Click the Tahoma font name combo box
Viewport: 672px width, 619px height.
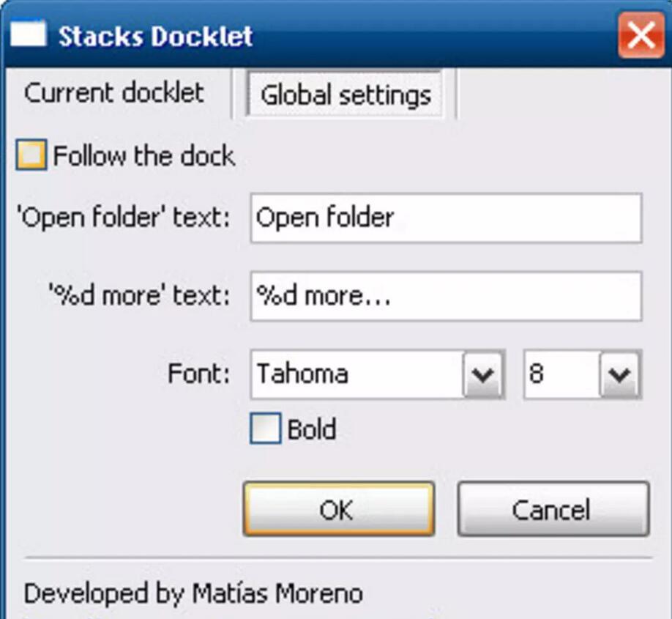pos(357,375)
